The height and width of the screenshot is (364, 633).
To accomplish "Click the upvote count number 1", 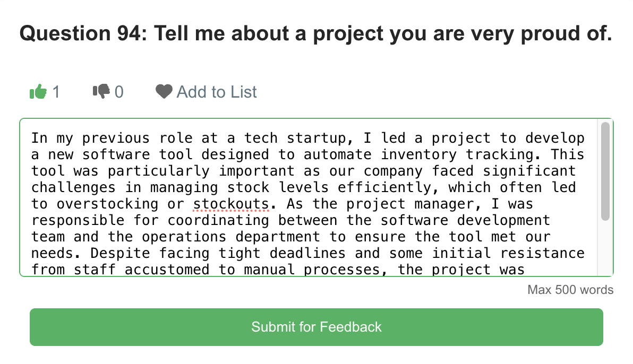I will point(56,92).
